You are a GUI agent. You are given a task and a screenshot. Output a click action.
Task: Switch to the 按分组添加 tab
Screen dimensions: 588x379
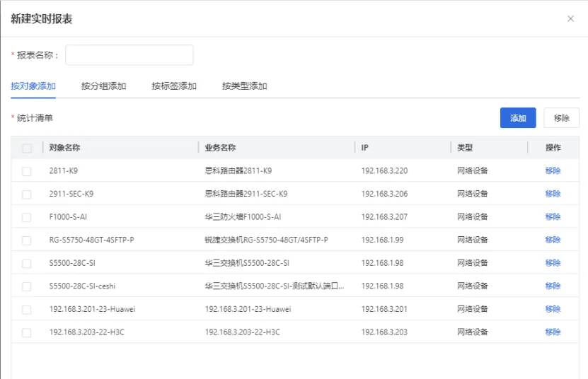(x=103, y=86)
